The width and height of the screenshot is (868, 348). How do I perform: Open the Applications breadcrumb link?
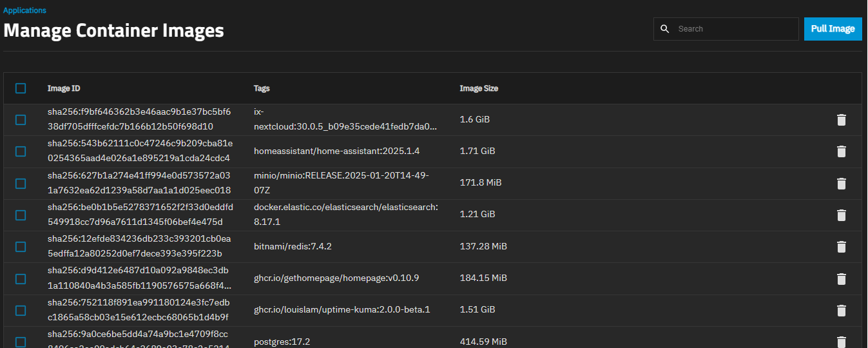point(24,10)
